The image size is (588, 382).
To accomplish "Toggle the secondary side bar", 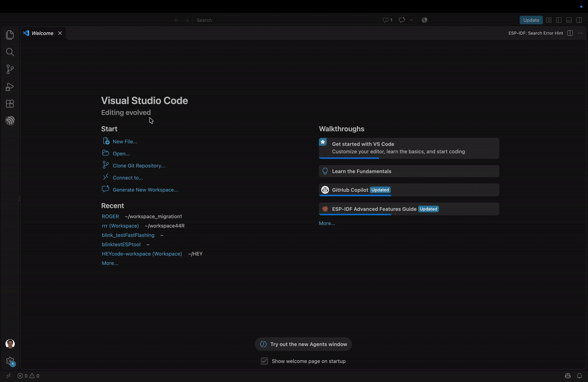I will tap(579, 20).
